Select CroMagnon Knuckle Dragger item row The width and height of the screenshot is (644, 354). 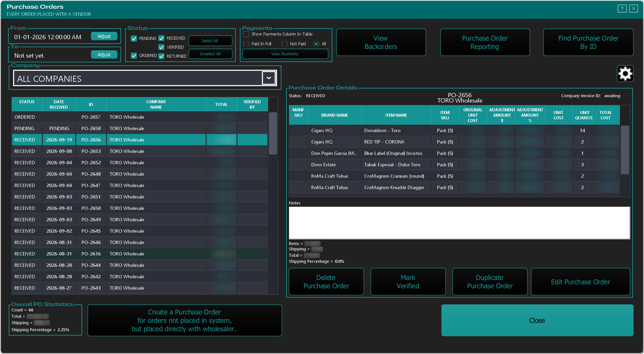pos(454,187)
